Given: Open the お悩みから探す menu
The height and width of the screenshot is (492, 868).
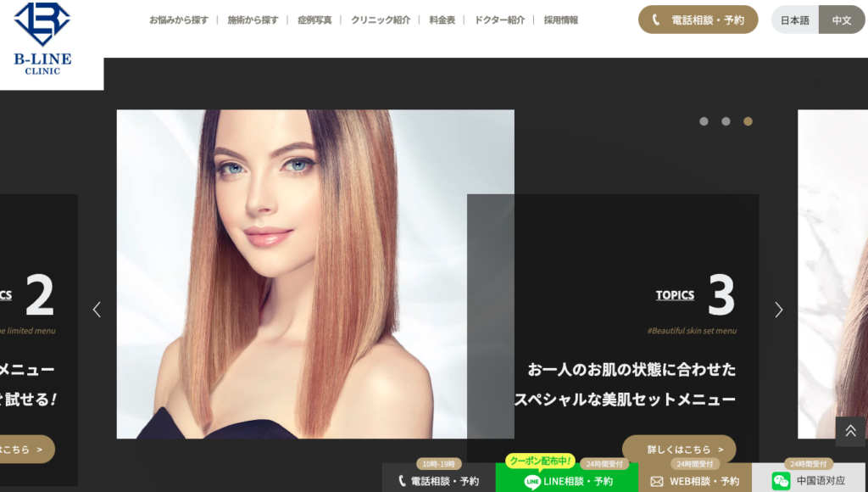Looking at the screenshot, I should [x=178, y=20].
